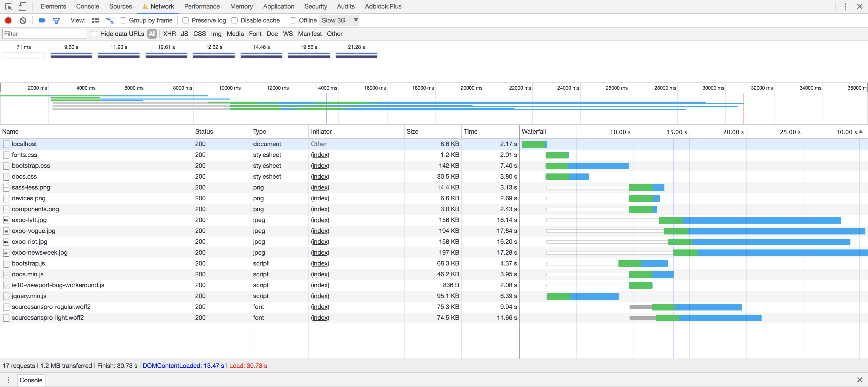The width and height of the screenshot is (868, 387).
Task: Toggle the device toolbar icon
Action: pos(22,6)
